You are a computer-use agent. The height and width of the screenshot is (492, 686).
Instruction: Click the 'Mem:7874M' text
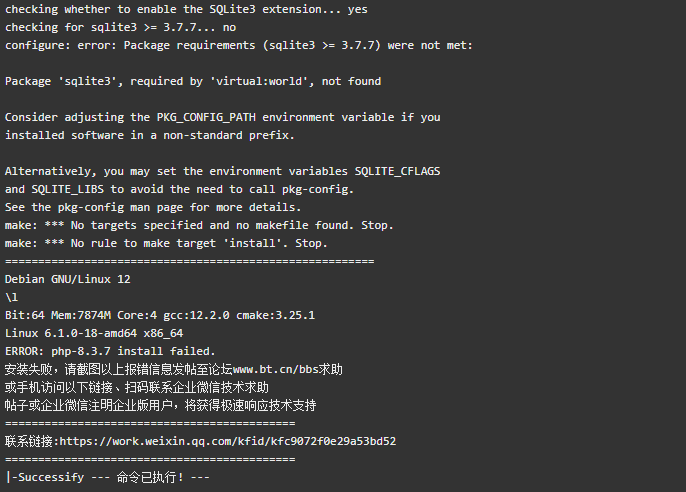click(81, 315)
